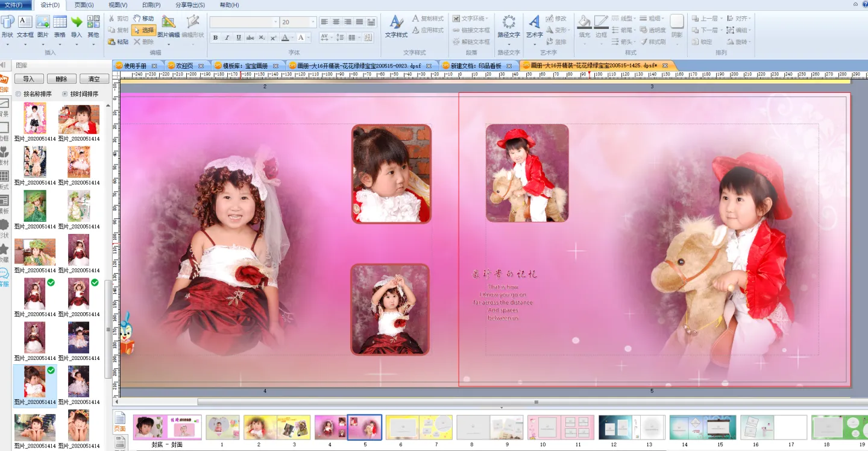Switch to the 印刷(P) ribbon tab
Viewport: 868px width, 451px height.
pyautogui.click(x=151, y=5)
